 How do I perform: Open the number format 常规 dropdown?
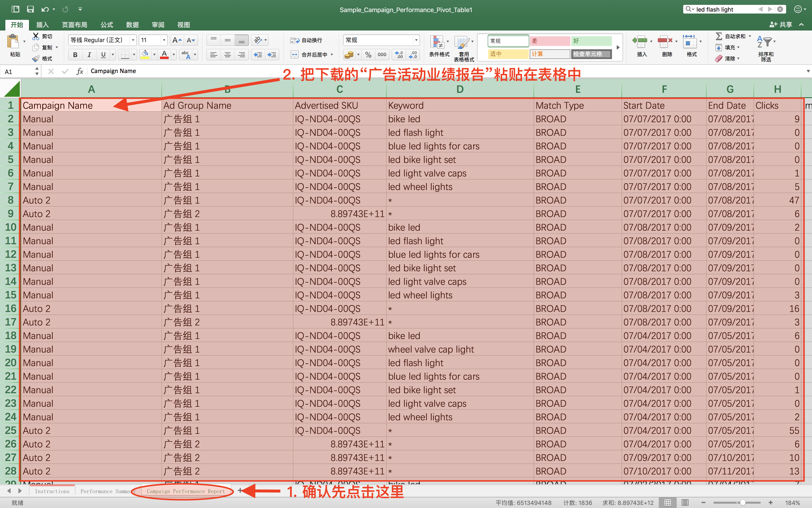pos(416,40)
